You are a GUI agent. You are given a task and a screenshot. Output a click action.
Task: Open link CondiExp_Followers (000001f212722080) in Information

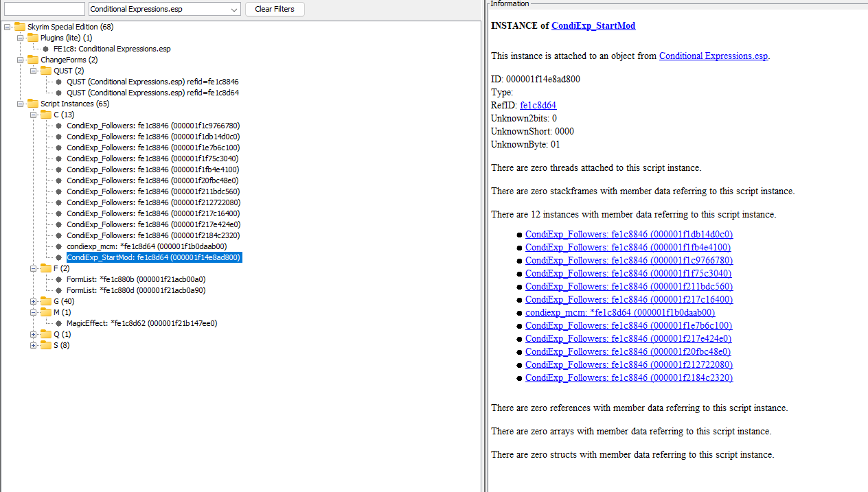tap(629, 364)
